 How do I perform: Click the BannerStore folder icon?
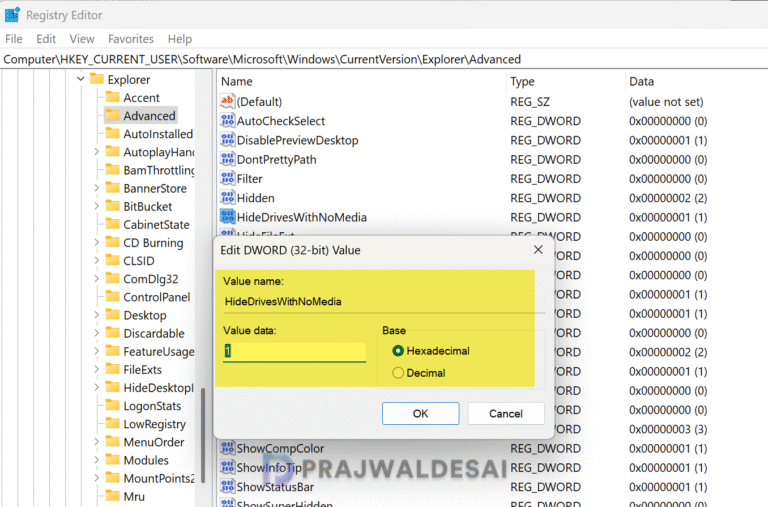pos(113,188)
